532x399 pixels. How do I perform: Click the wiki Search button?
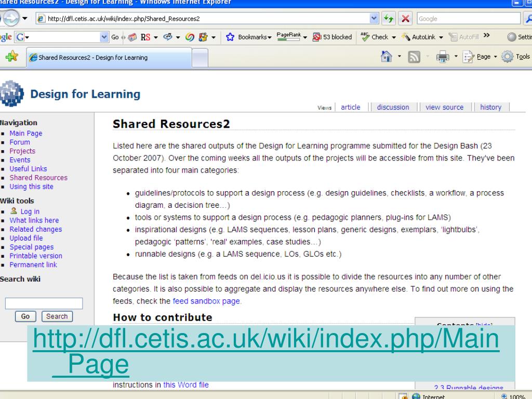pyautogui.click(x=57, y=316)
